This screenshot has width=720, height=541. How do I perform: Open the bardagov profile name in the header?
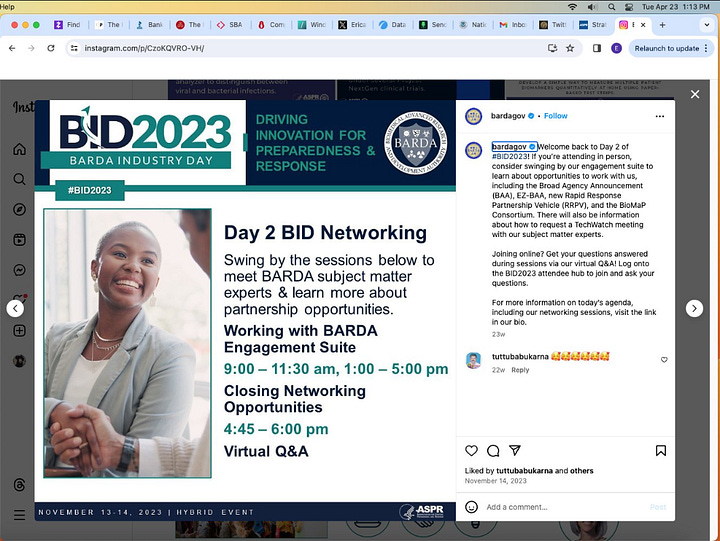pos(508,116)
